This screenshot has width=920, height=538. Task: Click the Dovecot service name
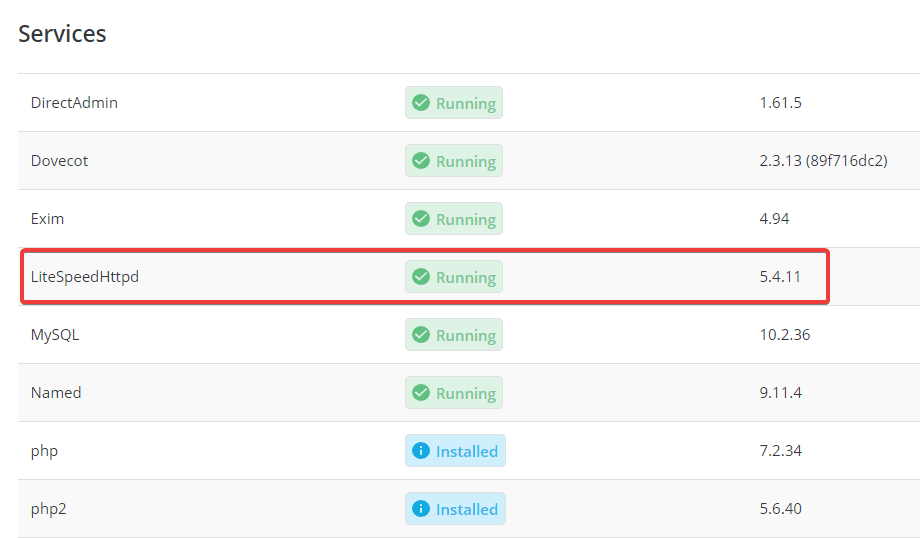pyautogui.click(x=59, y=161)
